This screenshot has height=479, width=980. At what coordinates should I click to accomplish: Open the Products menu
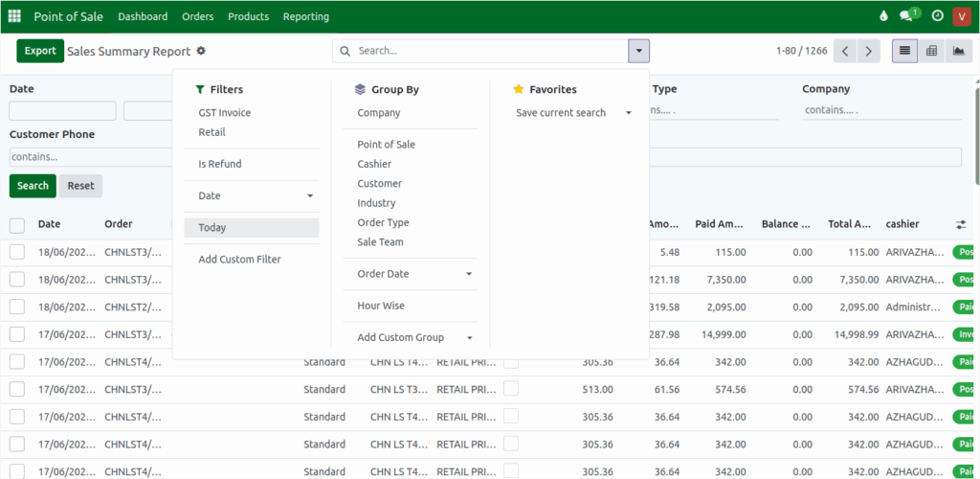248,17
